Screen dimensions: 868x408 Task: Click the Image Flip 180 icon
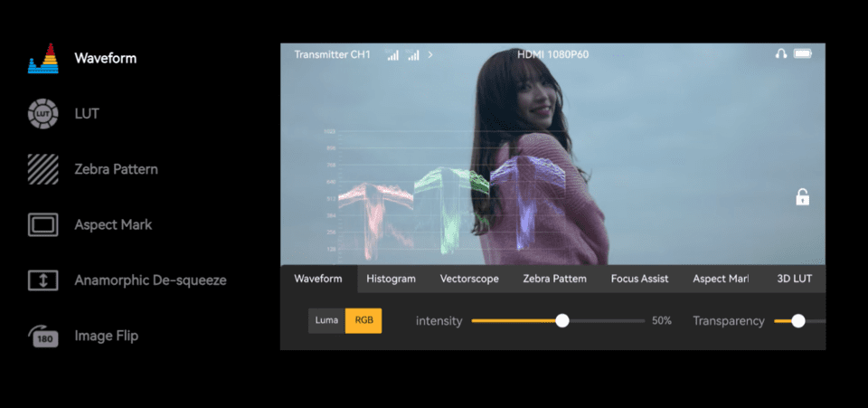pyautogui.click(x=42, y=336)
